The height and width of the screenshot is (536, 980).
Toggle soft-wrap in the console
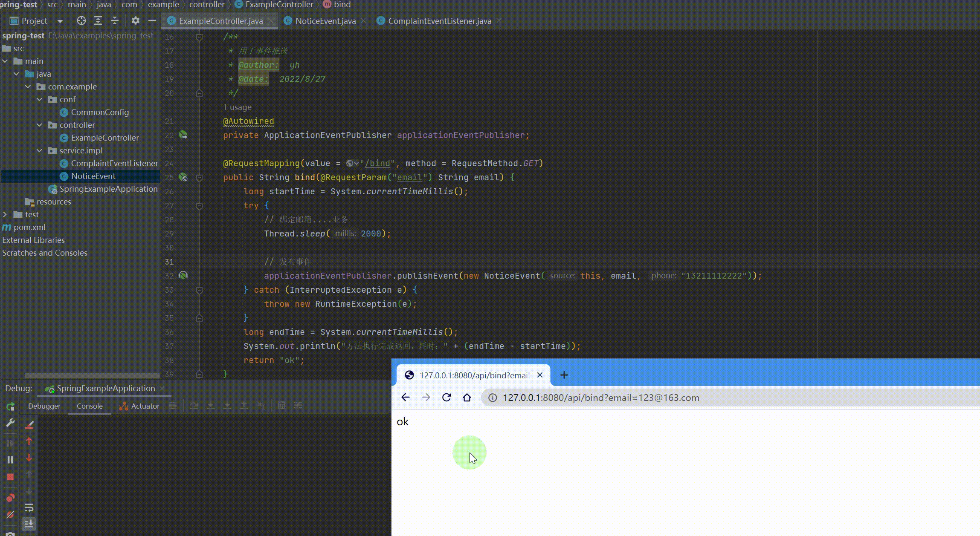pyautogui.click(x=29, y=507)
